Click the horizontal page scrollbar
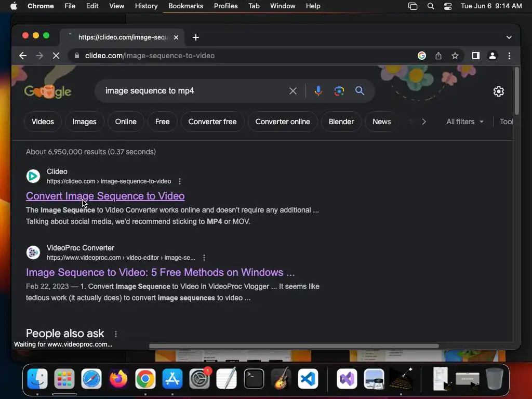The image size is (532, 399). [x=294, y=346]
